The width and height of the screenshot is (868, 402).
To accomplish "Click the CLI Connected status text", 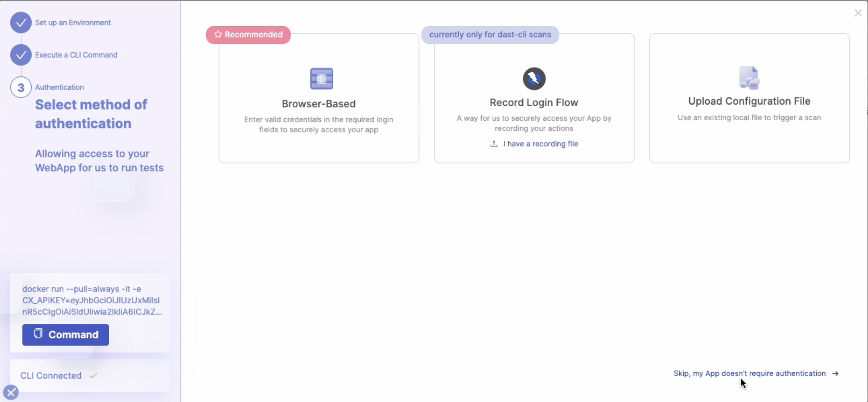I will coord(51,376).
